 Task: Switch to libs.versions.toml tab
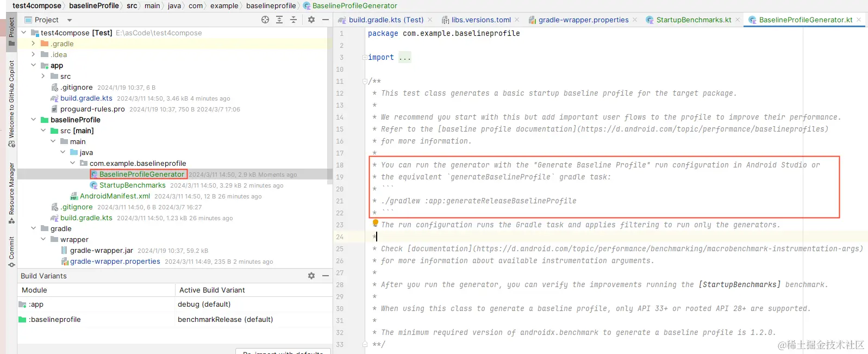coord(480,20)
